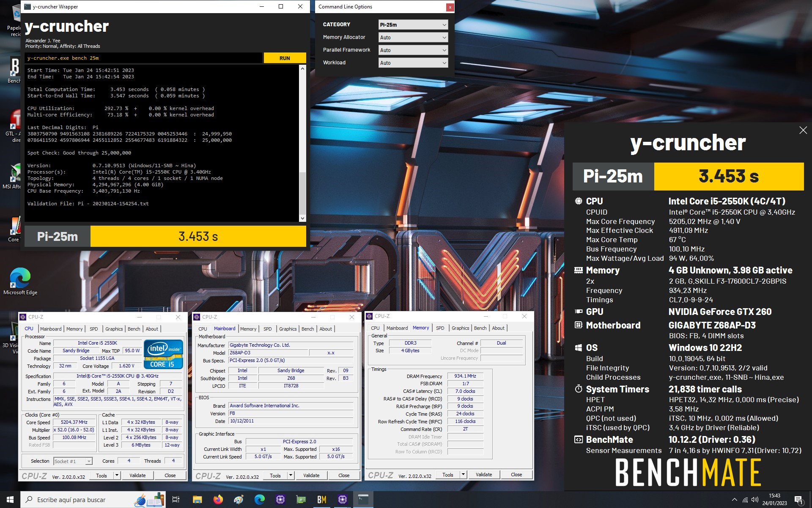Click y-cruncher Wrapper title bar icon
Image resolution: width=812 pixels, height=508 pixels.
tap(27, 7)
